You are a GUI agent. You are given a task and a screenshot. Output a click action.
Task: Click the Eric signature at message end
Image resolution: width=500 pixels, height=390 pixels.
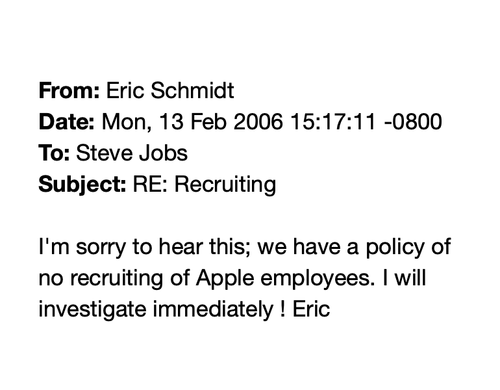tap(311, 309)
